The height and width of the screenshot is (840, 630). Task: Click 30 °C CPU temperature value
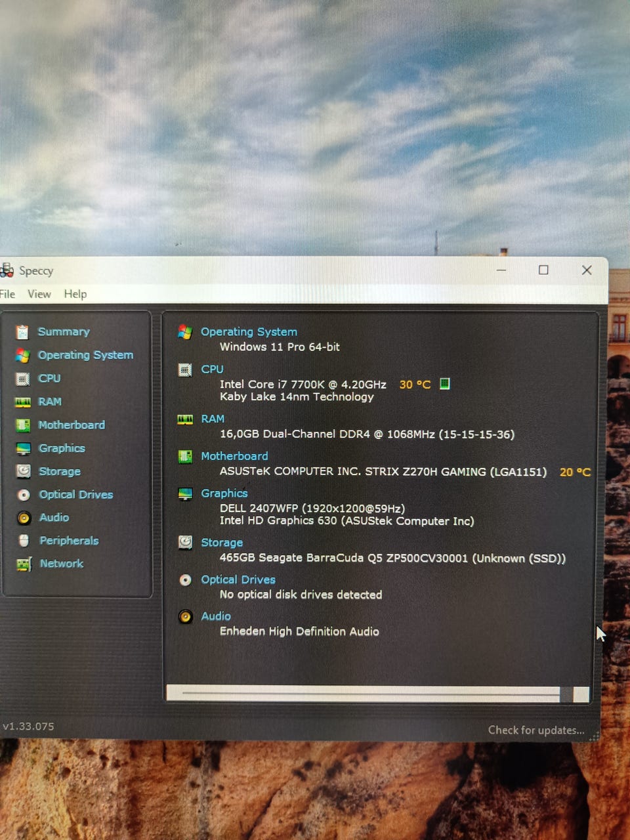tap(415, 385)
